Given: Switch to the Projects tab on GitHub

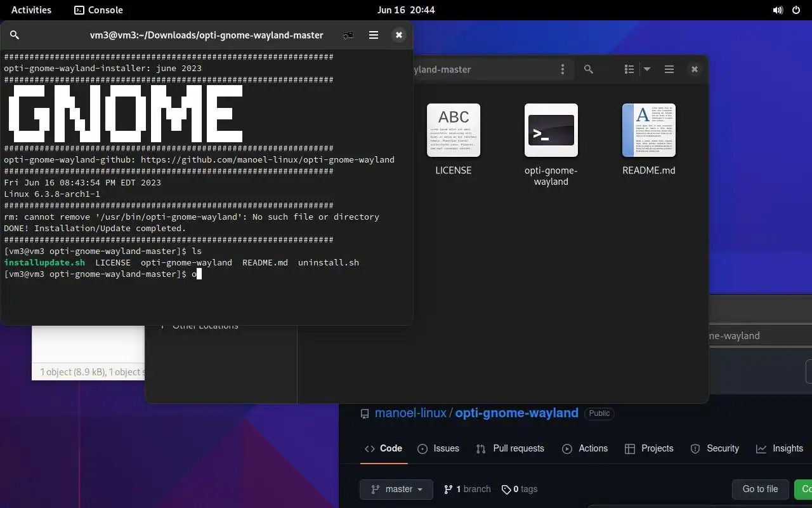Looking at the screenshot, I should [x=649, y=448].
